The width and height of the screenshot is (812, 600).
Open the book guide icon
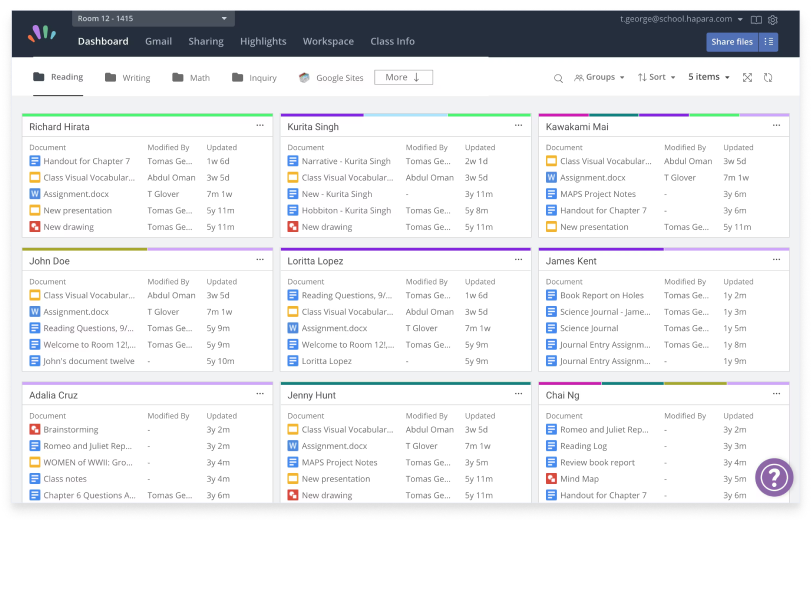click(x=756, y=20)
